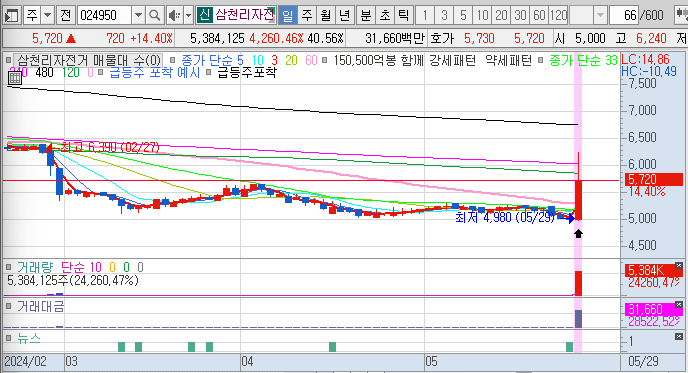Select the 틱 tick chart tab
The image size is (688, 373).
click(403, 16)
